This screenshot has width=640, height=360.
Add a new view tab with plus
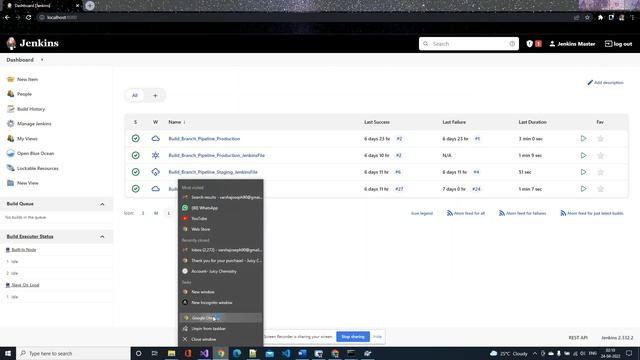[x=155, y=96]
